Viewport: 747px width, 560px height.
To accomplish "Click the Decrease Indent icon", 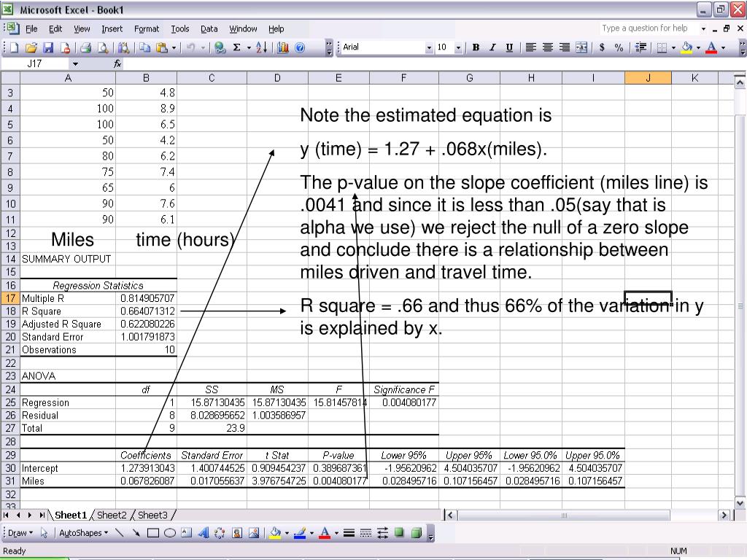I will point(640,47).
